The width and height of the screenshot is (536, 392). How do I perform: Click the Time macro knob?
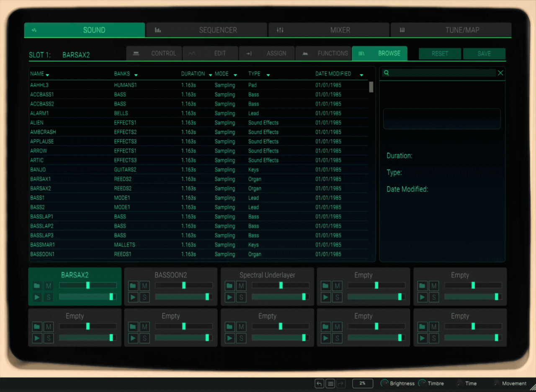(460, 383)
